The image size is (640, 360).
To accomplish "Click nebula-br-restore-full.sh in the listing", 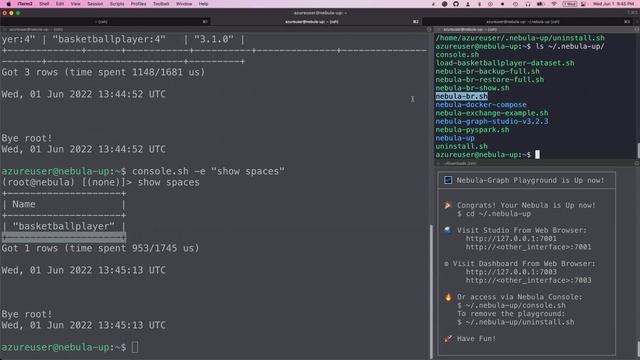I will point(489,80).
